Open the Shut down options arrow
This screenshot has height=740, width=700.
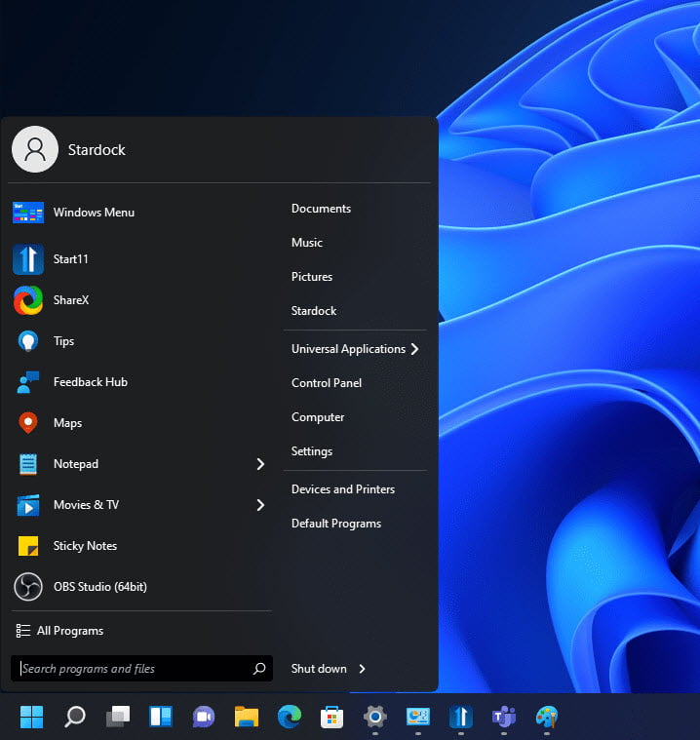click(362, 669)
